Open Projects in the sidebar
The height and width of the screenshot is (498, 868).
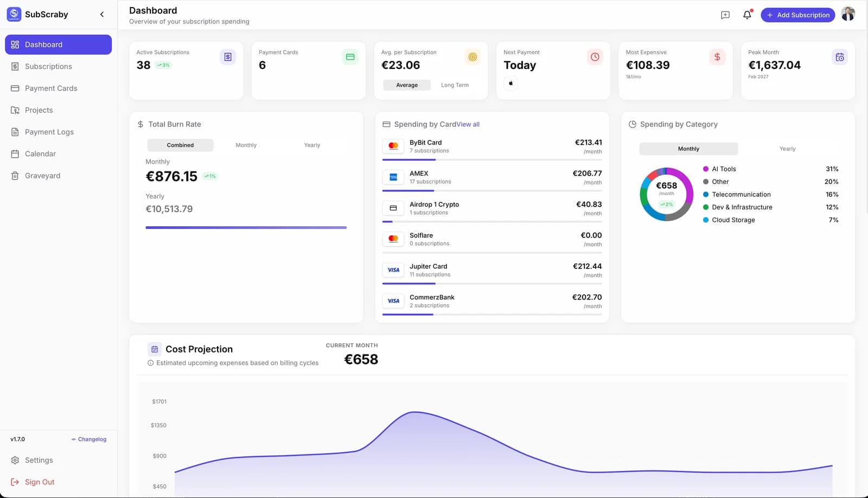(x=59, y=110)
